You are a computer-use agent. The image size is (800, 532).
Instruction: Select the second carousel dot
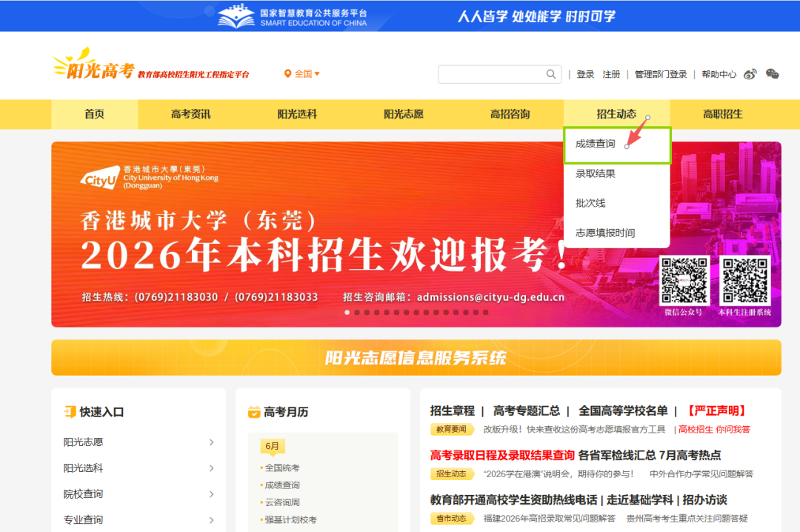[x=357, y=313]
